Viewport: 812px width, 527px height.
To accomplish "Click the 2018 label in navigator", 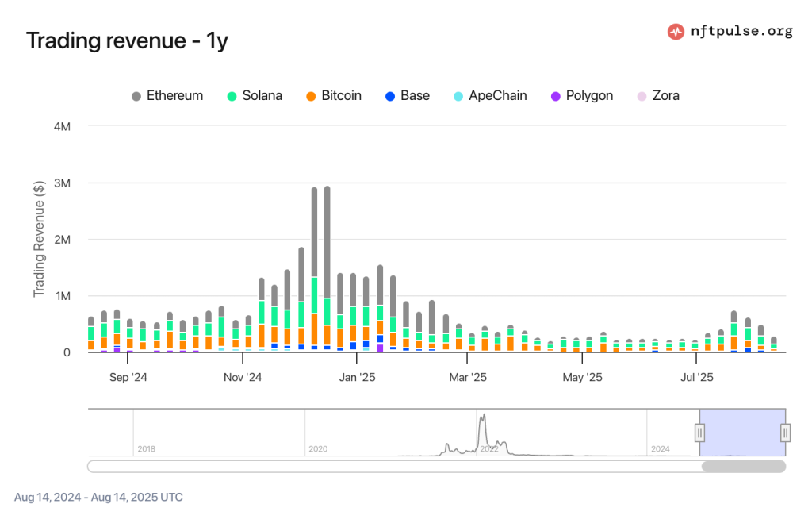I will click(x=146, y=448).
